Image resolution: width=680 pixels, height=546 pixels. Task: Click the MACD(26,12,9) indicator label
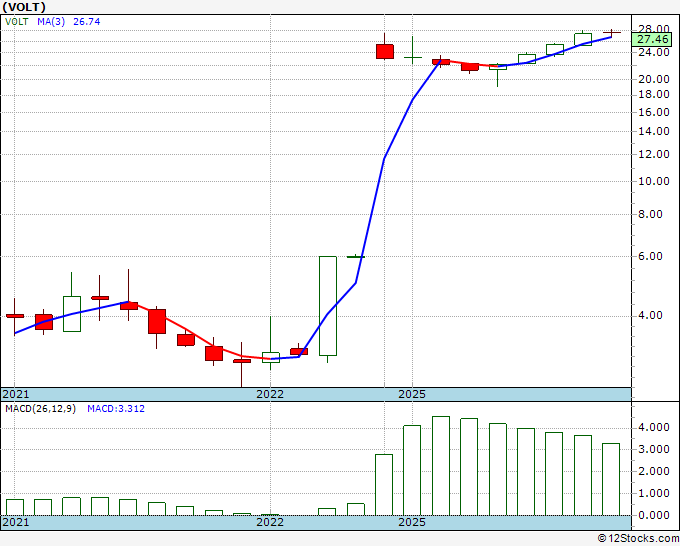(x=40, y=409)
